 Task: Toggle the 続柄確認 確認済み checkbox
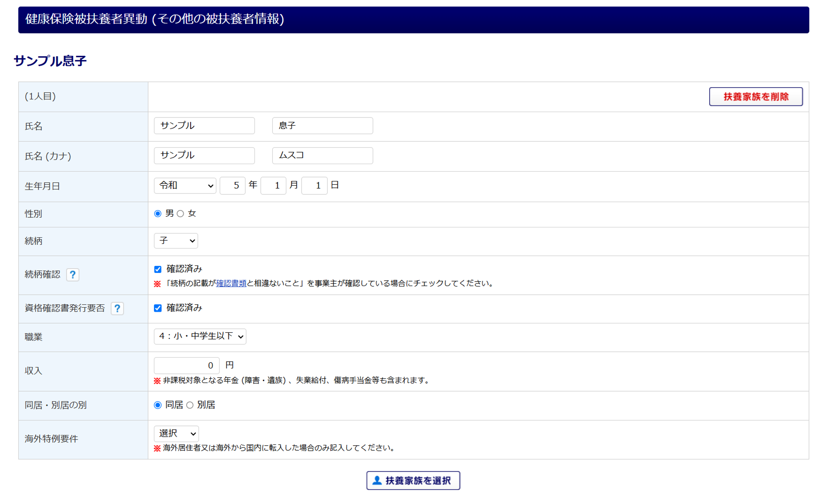coord(158,270)
